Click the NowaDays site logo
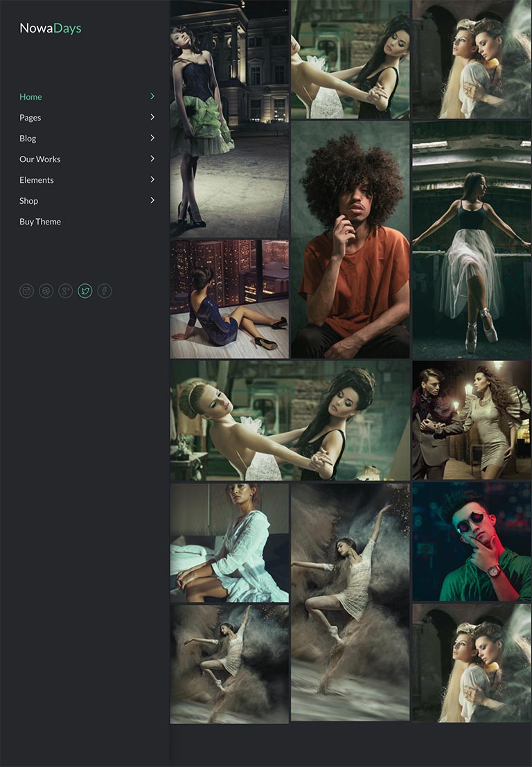This screenshot has height=767, width=532. pyautogui.click(x=51, y=28)
